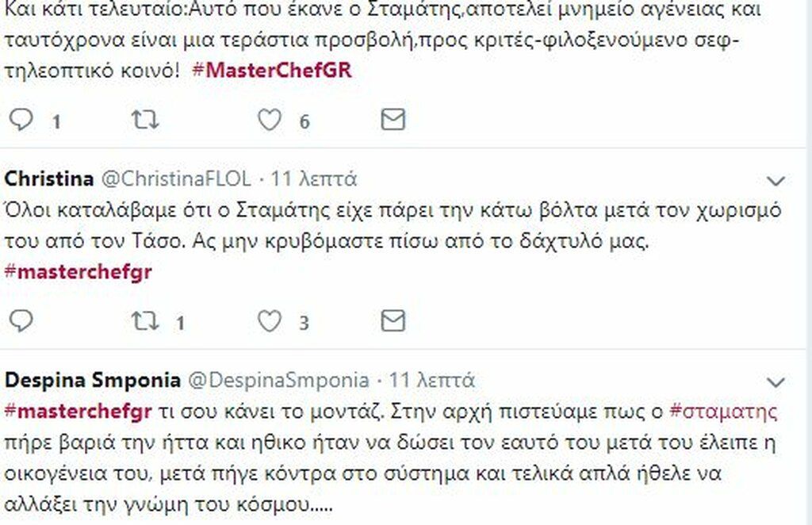Reply to Christina's tweet
This screenshot has height=525, width=812.
click(21, 321)
